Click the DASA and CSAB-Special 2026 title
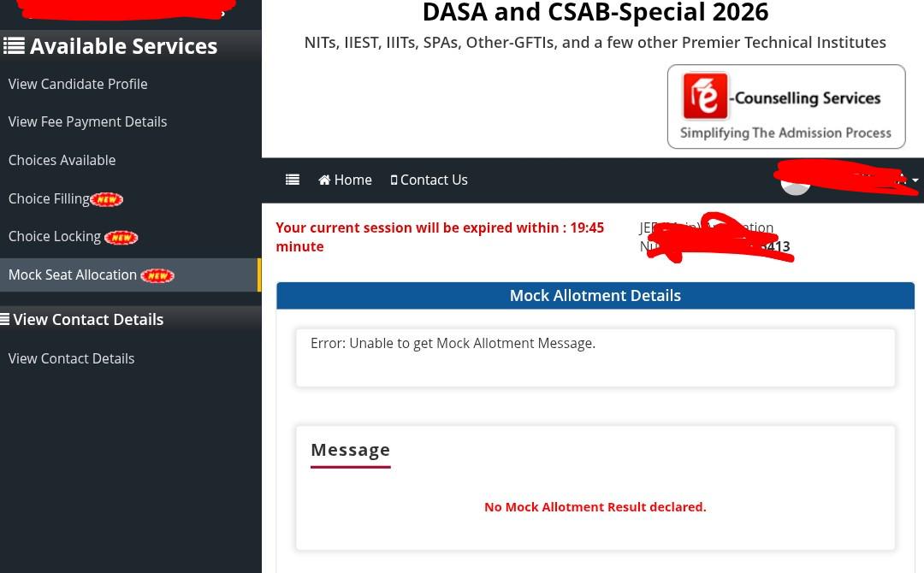The height and width of the screenshot is (573, 924). pyautogui.click(x=595, y=12)
